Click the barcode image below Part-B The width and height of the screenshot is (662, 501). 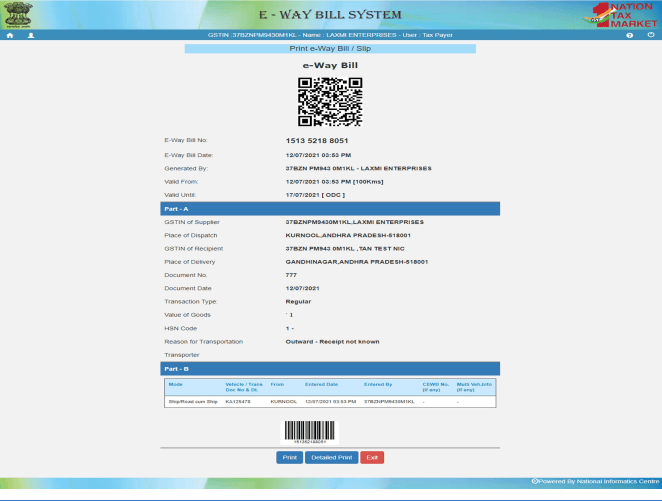click(x=309, y=432)
